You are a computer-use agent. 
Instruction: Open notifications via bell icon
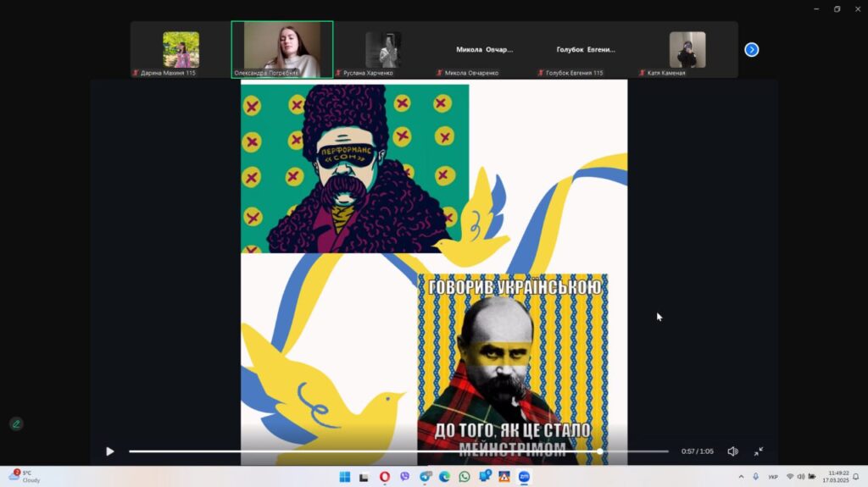856,477
